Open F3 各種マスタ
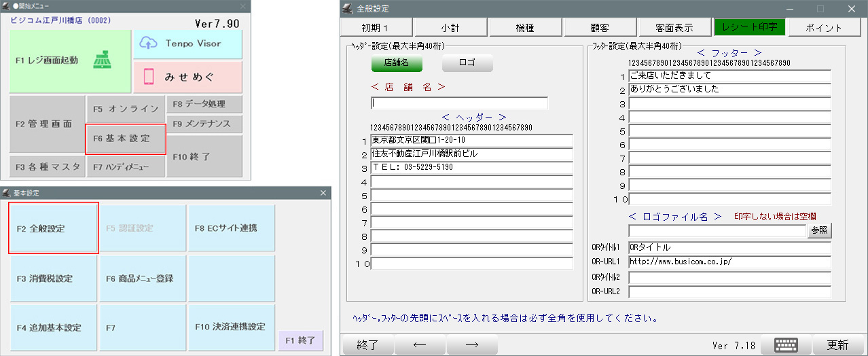The height and width of the screenshot is (356, 868). tap(47, 166)
